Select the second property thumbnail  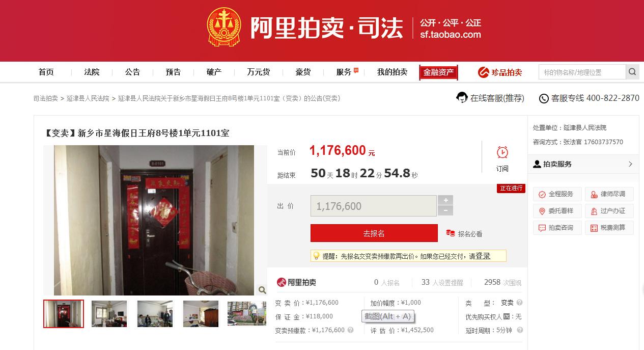pos(109,314)
